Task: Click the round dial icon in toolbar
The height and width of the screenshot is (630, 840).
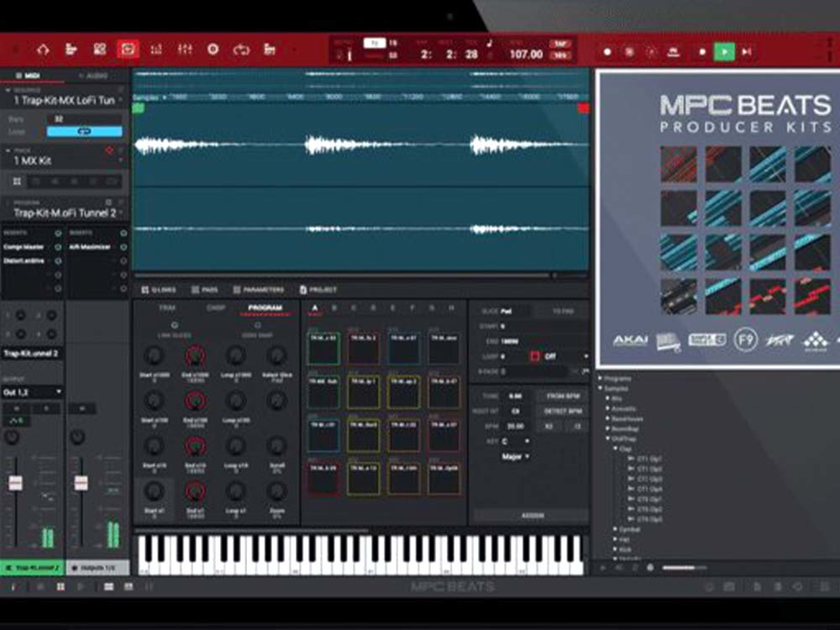Action: (213, 50)
